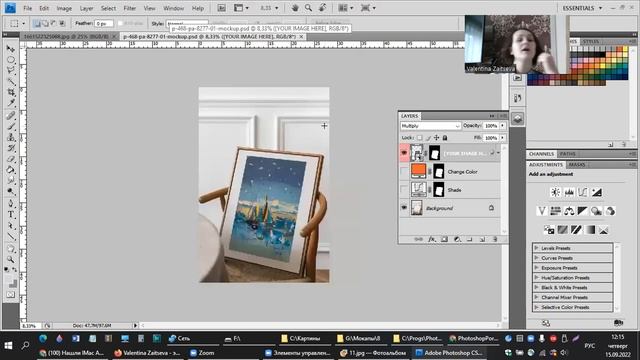640x360 pixels.
Task: Open the ESSENTIALS workspace dropdown
Action: (582, 8)
